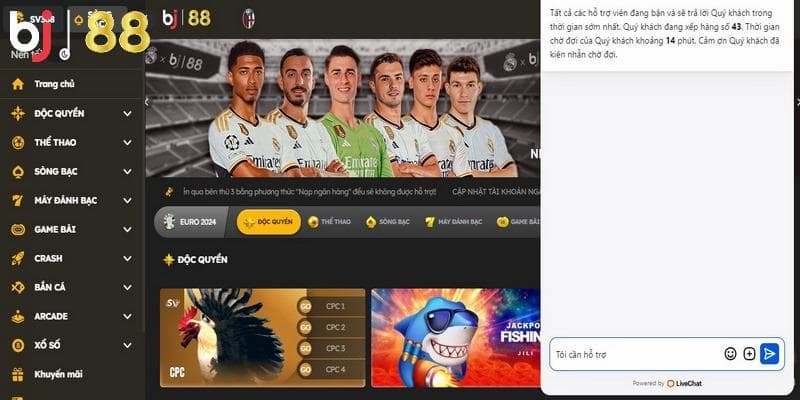Image resolution: width=800 pixels, height=400 pixels.
Task: Click the send message arrow icon
Action: pyautogui.click(x=769, y=354)
